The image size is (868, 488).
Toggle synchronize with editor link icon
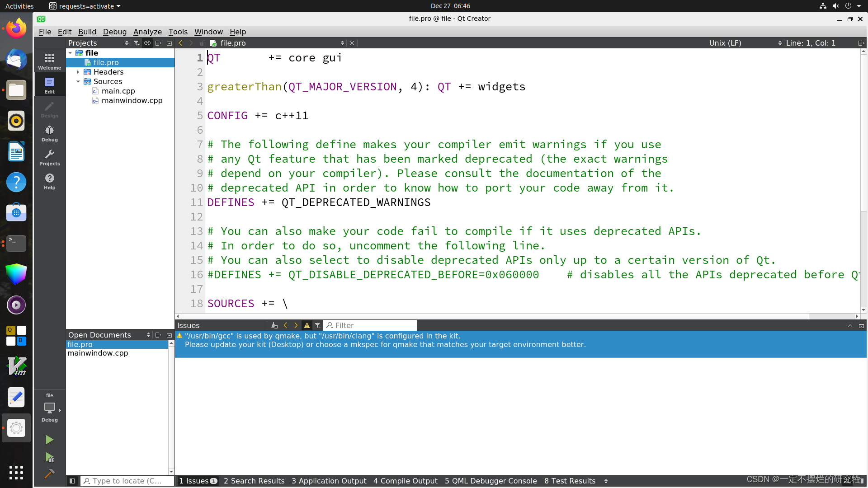pos(147,43)
